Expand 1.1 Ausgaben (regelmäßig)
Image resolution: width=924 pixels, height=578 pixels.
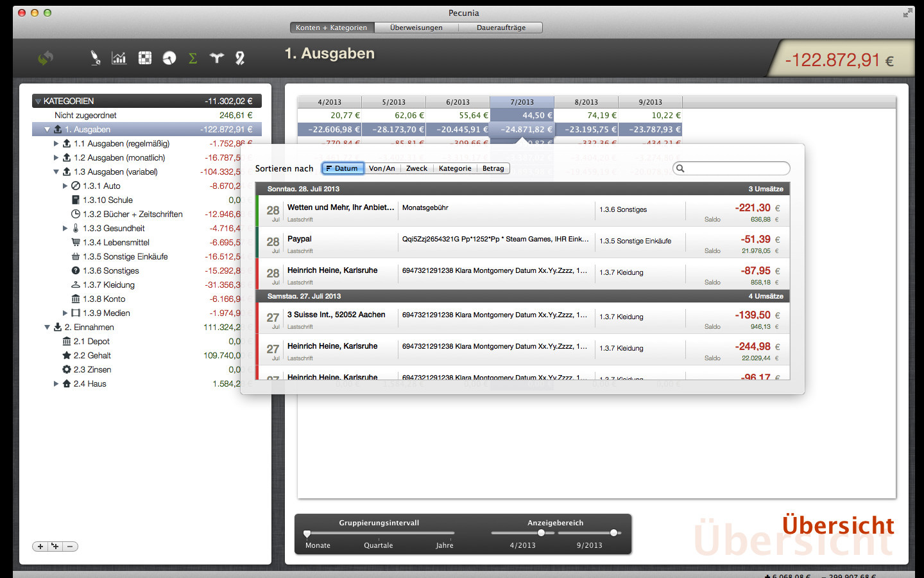56,144
